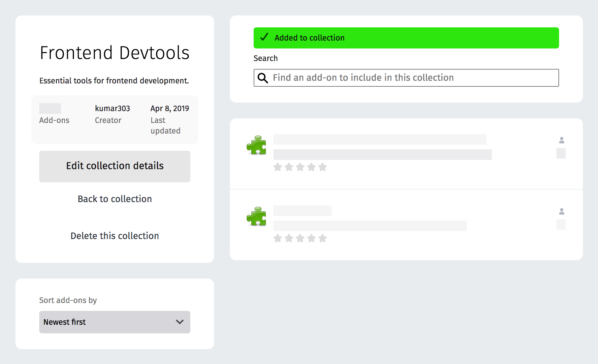Click the second add-on's puzzle piece icon
This screenshot has width=598, height=364.
pos(256,217)
